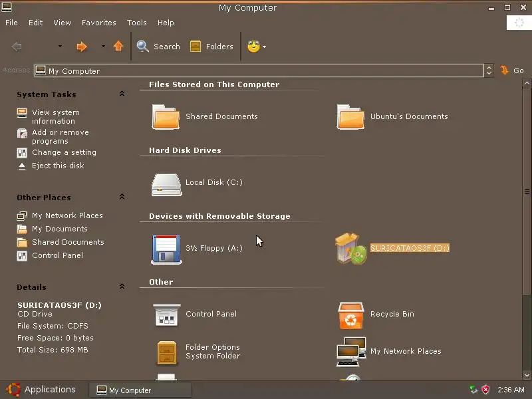Click the window icon in title bar
The width and height of the screenshot is (532, 399).
pyautogui.click(x=7, y=7)
